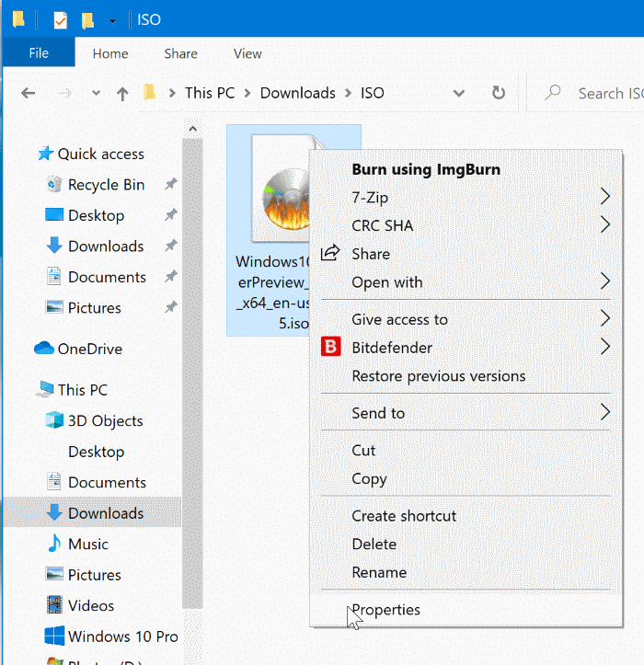The height and width of the screenshot is (665, 644).
Task: Click Downloads in the address path
Action: pyautogui.click(x=297, y=93)
